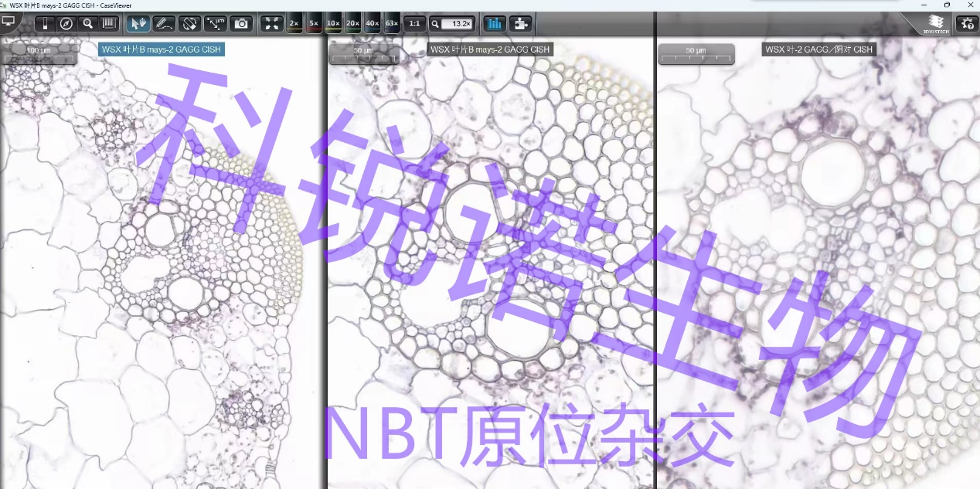Click the middle pane 50 µm scale bar
The width and height of the screenshot is (980, 489).
tap(363, 53)
